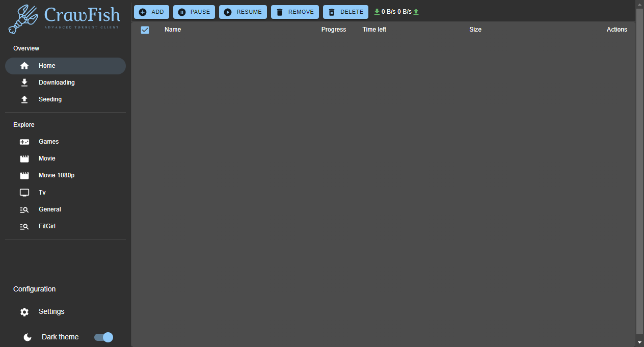Click the green upload speed arrow
Viewport: 644px width, 347px height.
click(x=416, y=12)
